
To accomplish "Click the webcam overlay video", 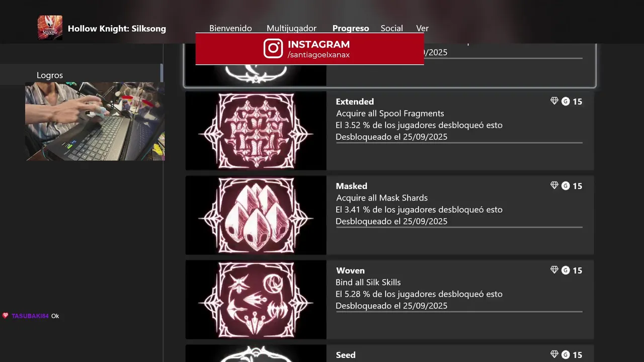I will tap(95, 121).
